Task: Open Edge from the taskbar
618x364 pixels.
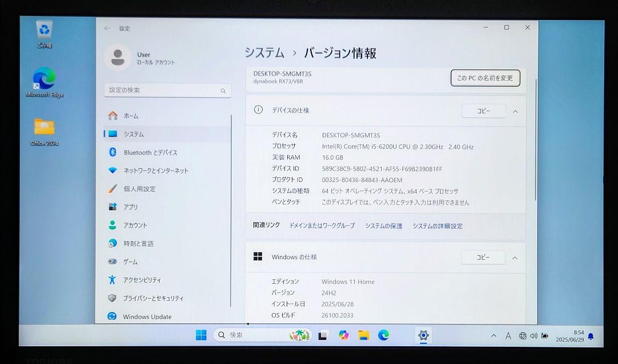Action: coord(383,335)
